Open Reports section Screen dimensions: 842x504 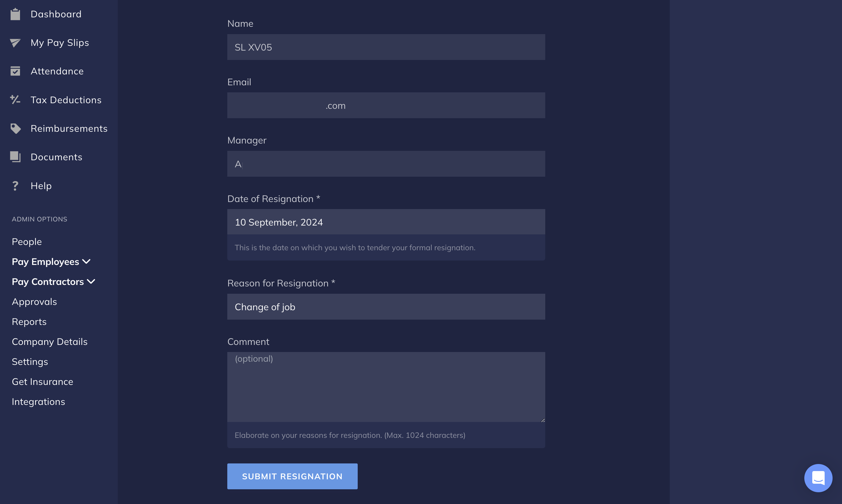click(x=29, y=321)
